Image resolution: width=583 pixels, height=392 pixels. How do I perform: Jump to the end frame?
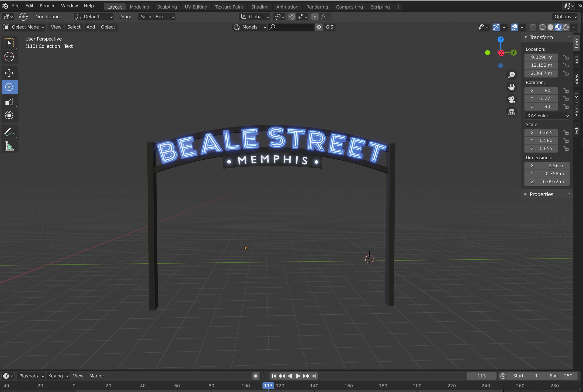pyautogui.click(x=314, y=376)
